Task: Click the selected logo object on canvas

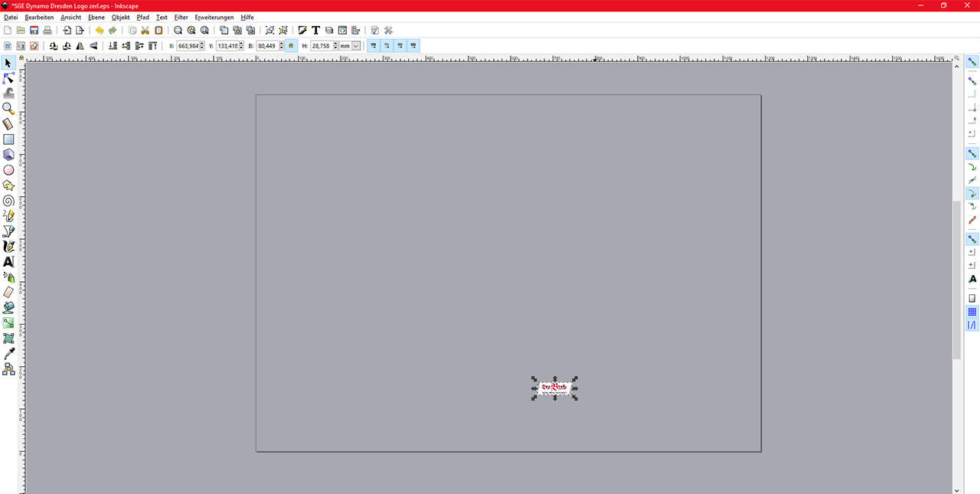Action: pos(554,388)
